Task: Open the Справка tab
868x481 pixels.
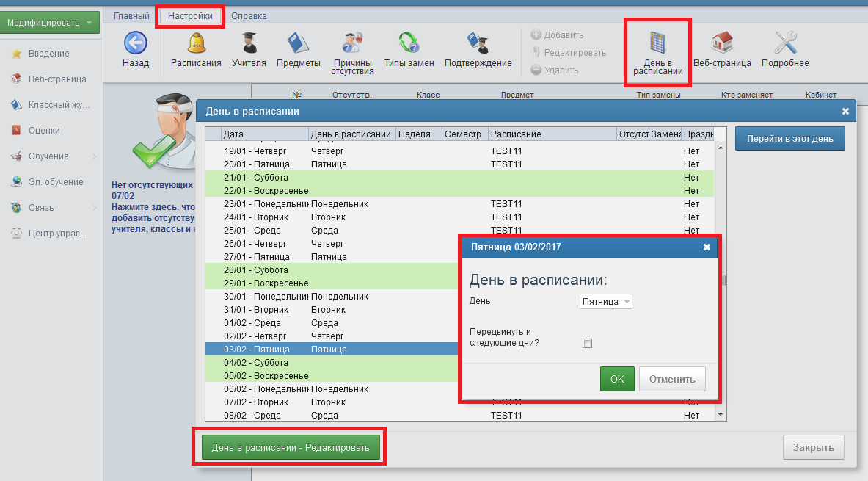Action: click(x=249, y=15)
